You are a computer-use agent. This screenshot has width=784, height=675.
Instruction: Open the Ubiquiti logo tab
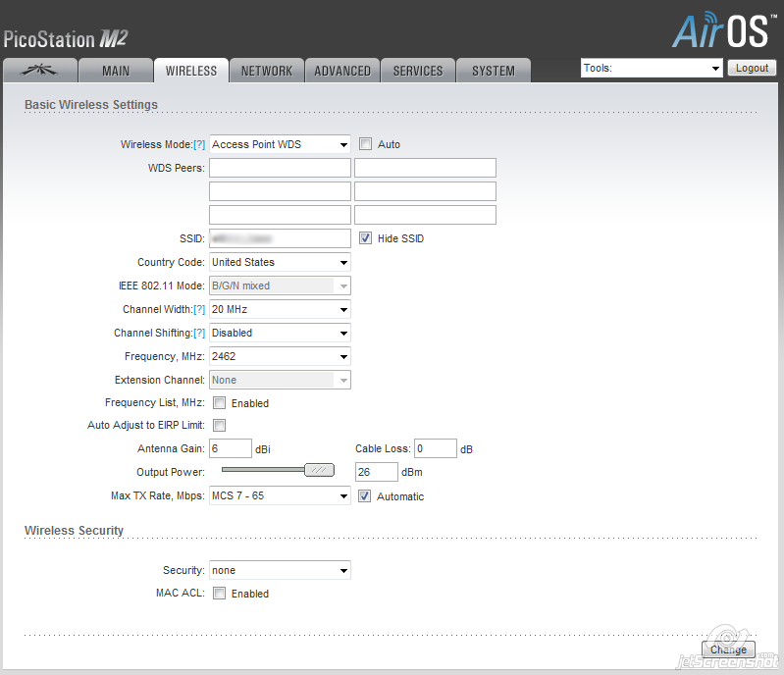(x=39, y=71)
